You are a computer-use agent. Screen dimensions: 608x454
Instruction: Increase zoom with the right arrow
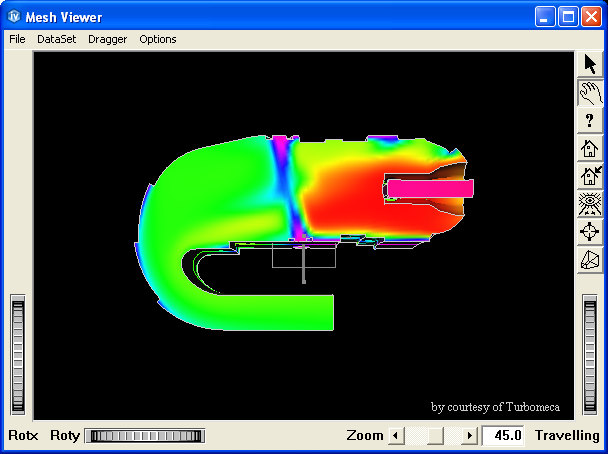coord(470,436)
